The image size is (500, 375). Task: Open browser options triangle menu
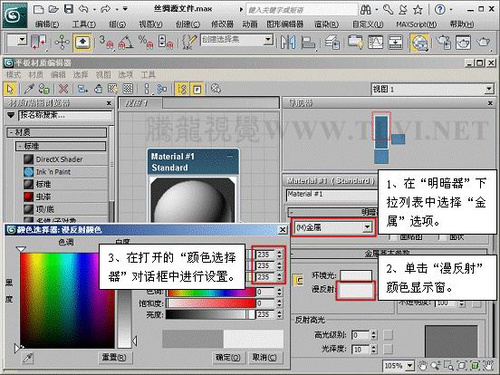click(11, 115)
